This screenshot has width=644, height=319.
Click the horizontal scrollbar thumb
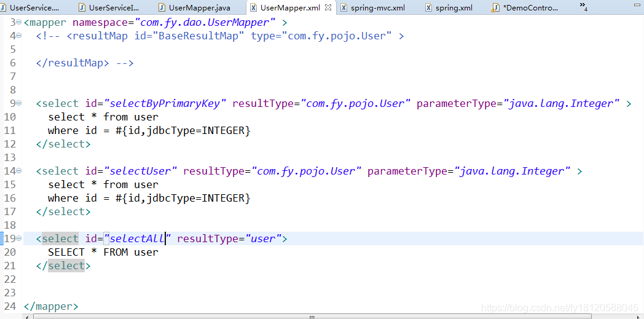pos(312,317)
